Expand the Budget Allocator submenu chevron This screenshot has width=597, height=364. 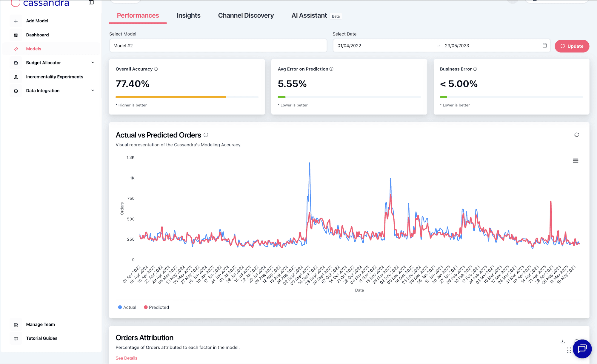click(93, 62)
